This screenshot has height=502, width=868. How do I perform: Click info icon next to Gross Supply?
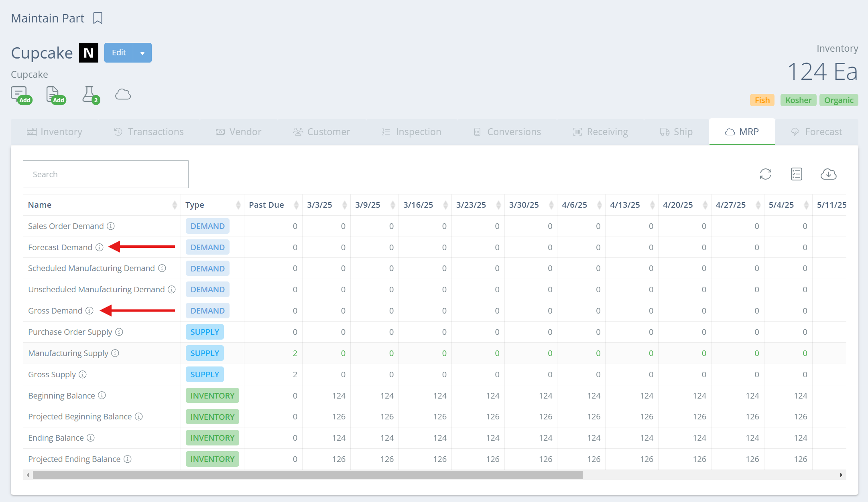tap(83, 374)
